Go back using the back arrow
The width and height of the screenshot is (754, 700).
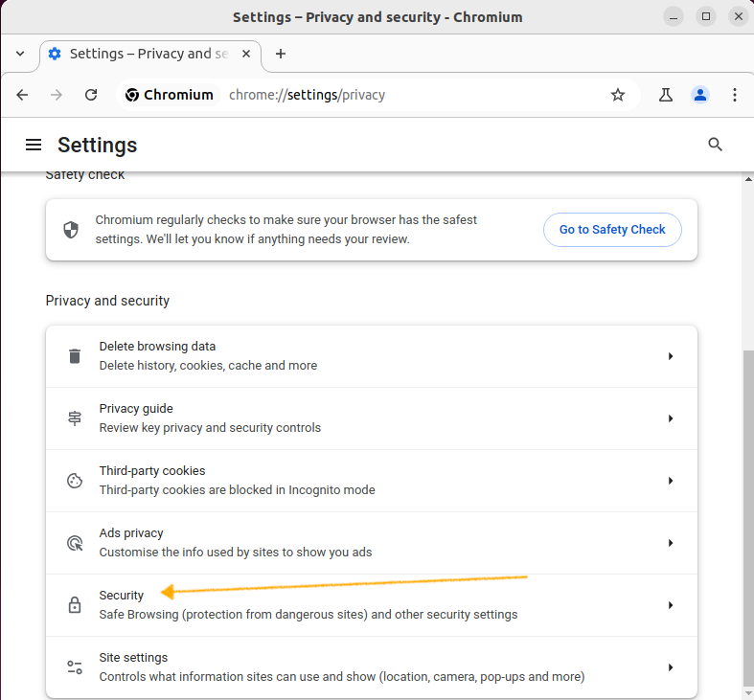pos(22,95)
